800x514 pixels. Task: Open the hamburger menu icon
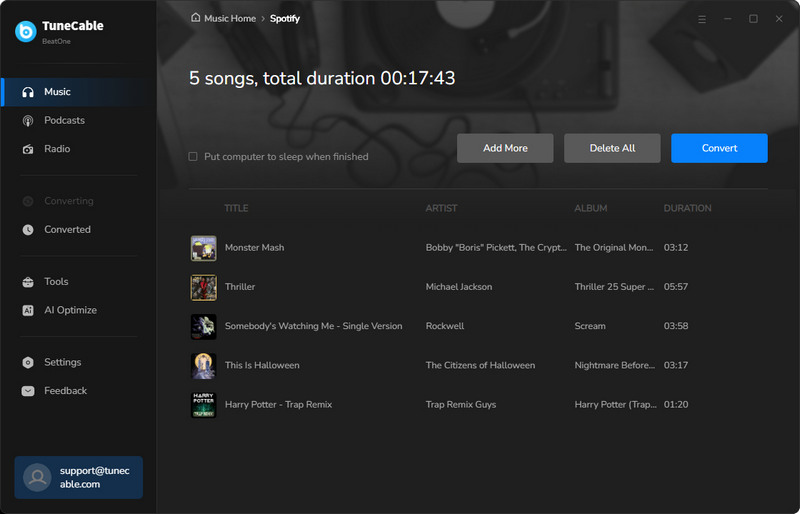[x=702, y=19]
